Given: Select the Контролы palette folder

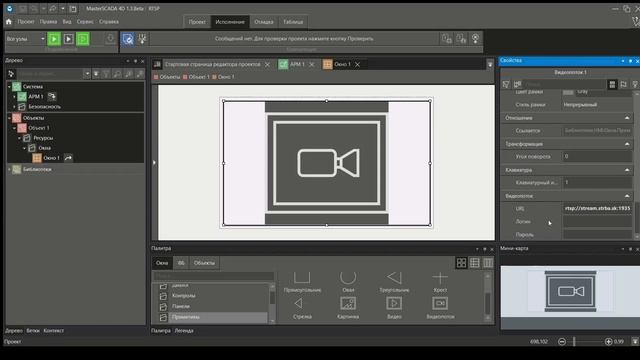Looking at the screenshot, I should (183, 296).
